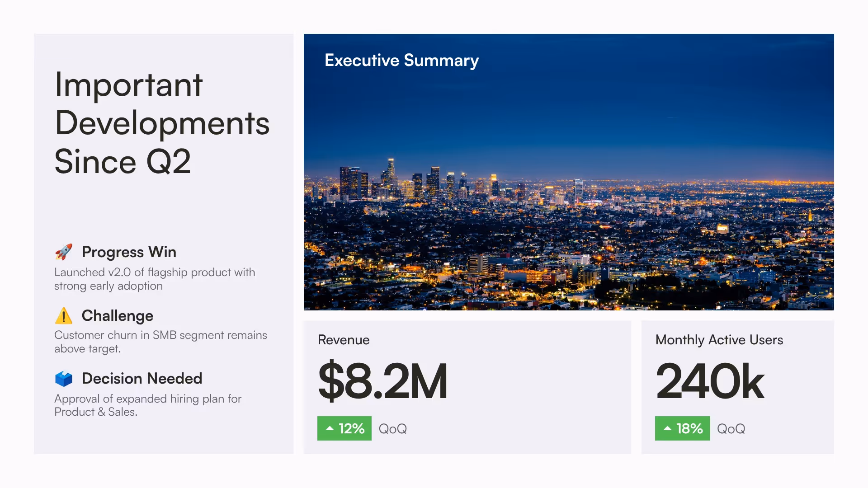Image resolution: width=868 pixels, height=488 pixels.
Task: Select the expanded hiring plan approval text
Action: coord(148,405)
